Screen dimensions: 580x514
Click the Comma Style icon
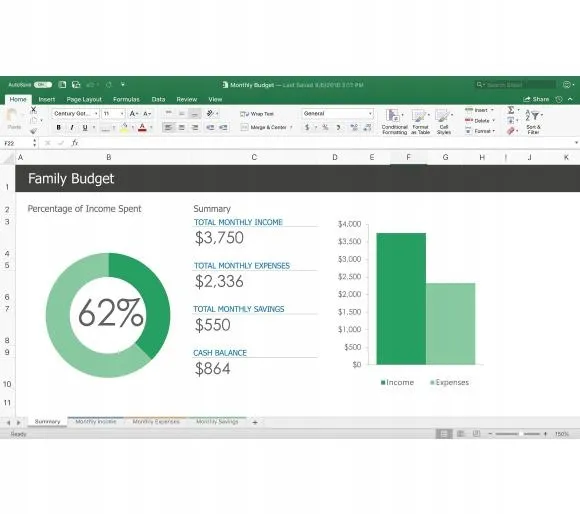tap(338, 128)
